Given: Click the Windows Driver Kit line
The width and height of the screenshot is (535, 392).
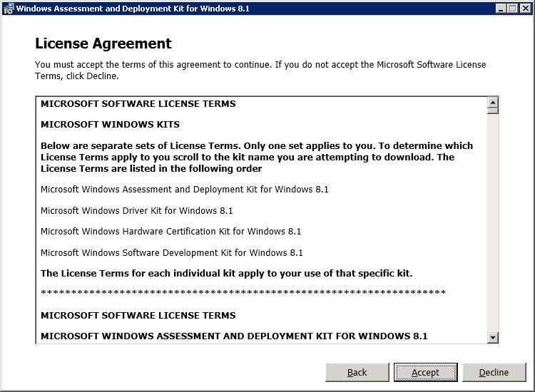Looking at the screenshot, I should pyautogui.click(x=136, y=211).
